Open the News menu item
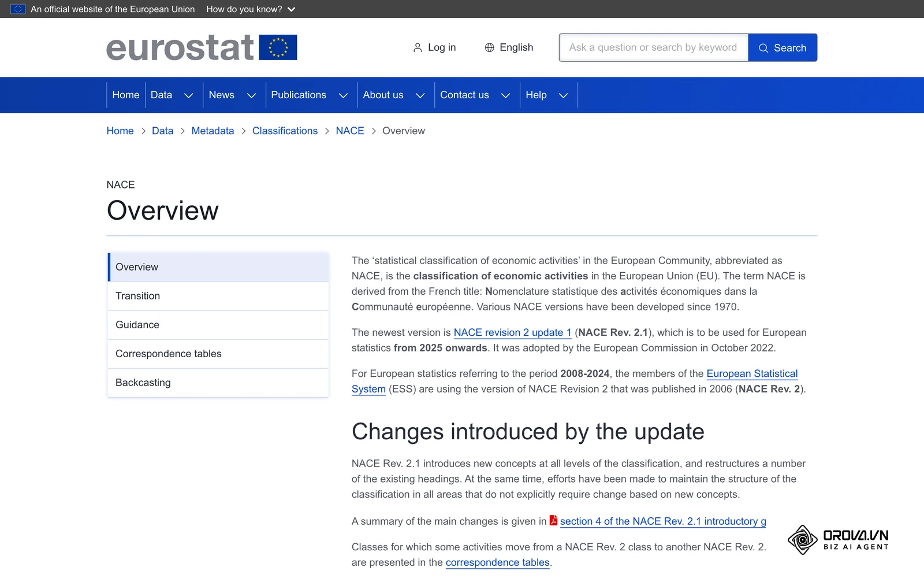This screenshot has height=578, width=924. click(221, 95)
